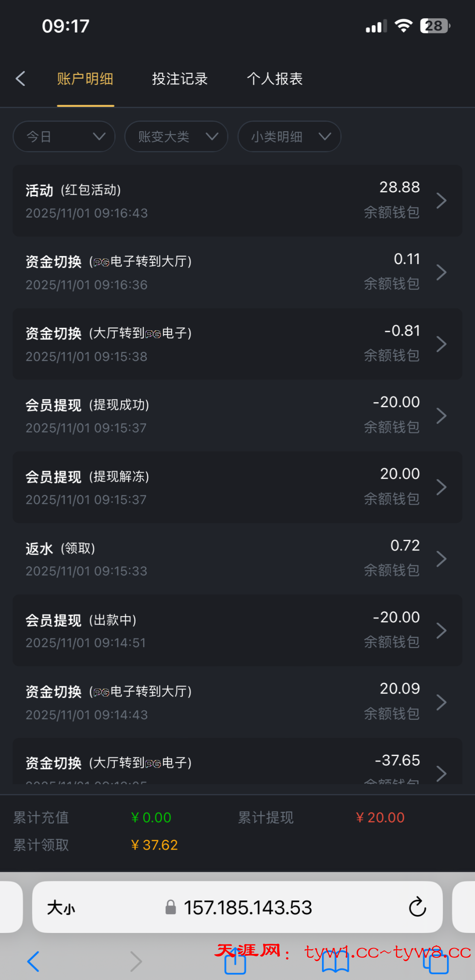The width and height of the screenshot is (475, 980).
Task: Select the 账户明细 tab
Action: [85, 79]
